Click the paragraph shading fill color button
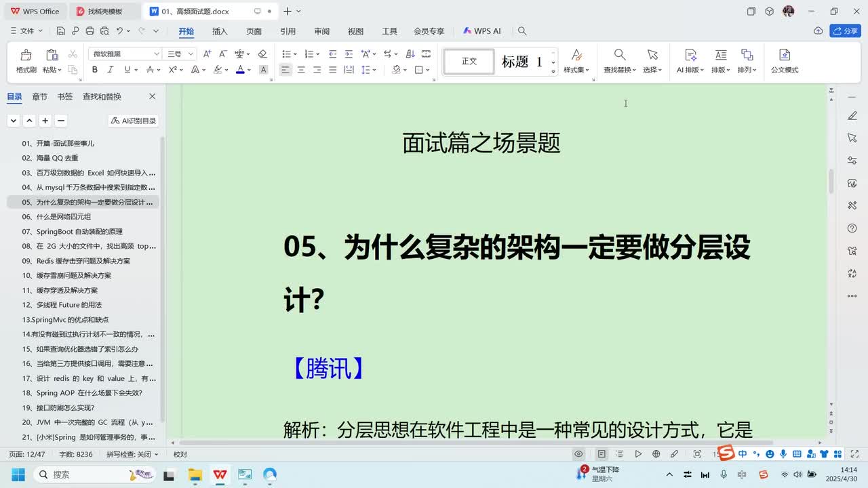Viewport: 868px width, 488px height. [396, 70]
